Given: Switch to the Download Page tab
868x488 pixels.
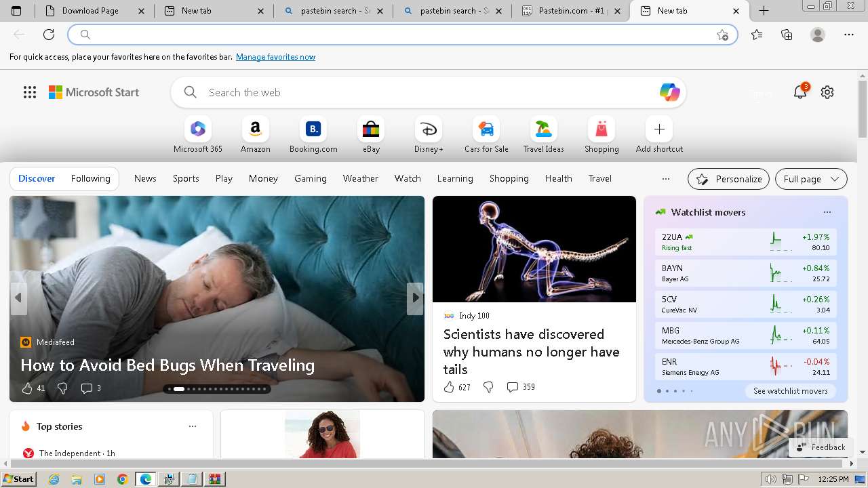Looking at the screenshot, I should click(94, 11).
